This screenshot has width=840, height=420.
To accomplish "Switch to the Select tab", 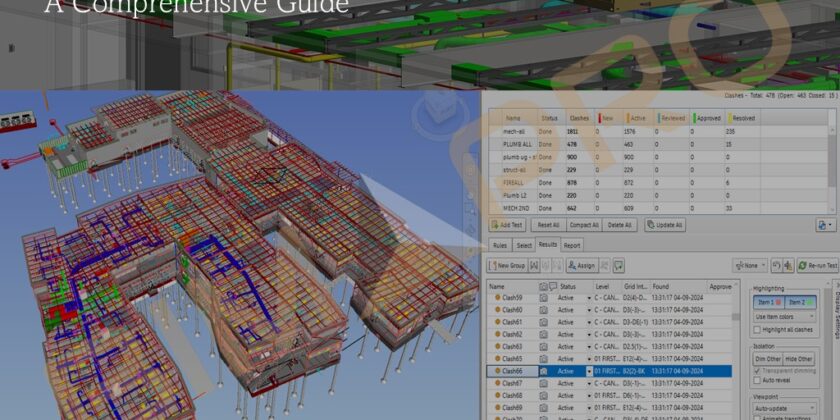I will pos(524,245).
